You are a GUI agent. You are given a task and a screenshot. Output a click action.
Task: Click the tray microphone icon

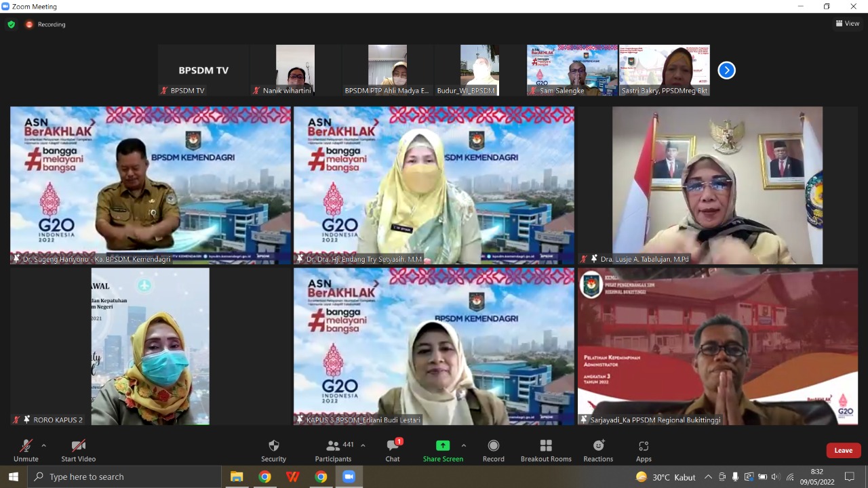[x=735, y=477]
